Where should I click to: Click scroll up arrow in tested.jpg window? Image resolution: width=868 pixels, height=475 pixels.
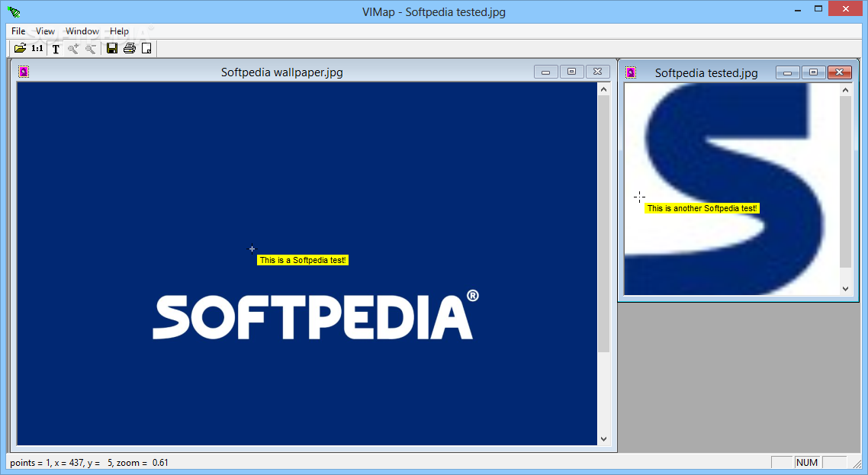(x=845, y=90)
